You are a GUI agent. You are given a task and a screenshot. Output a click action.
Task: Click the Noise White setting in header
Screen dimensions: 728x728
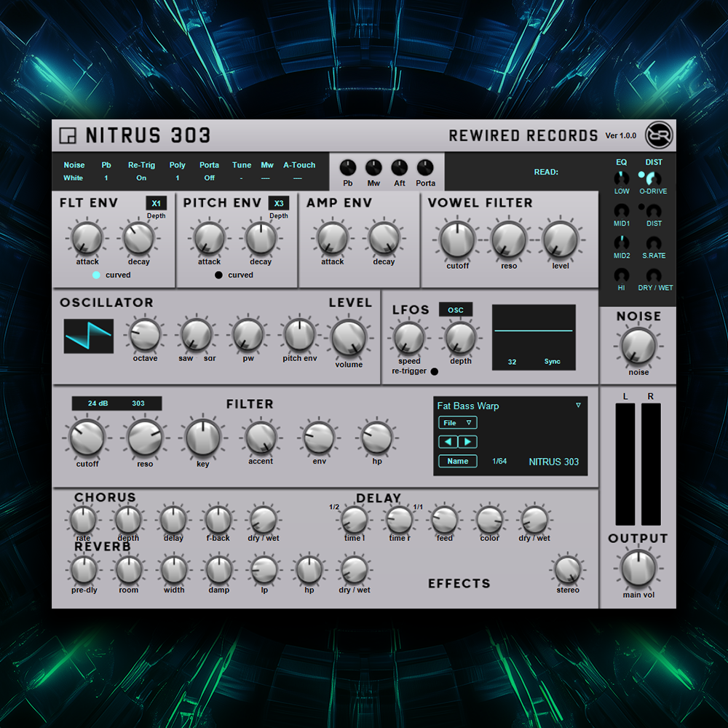tap(74, 178)
